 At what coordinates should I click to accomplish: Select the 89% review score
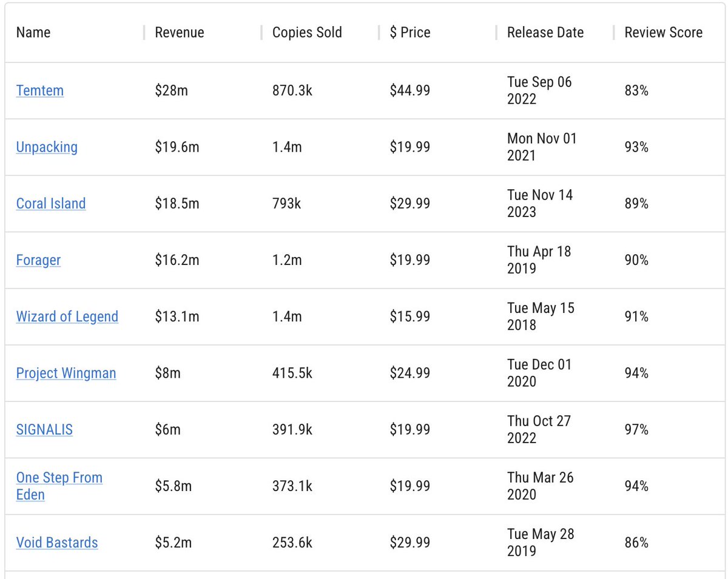tap(636, 203)
